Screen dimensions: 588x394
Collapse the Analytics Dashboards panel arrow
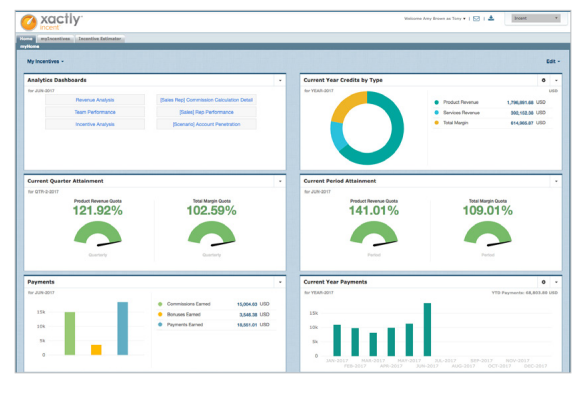click(280, 80)
